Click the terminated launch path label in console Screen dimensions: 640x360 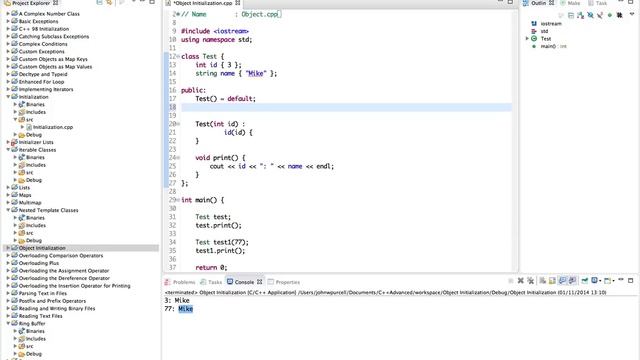[x=385, y=292]
